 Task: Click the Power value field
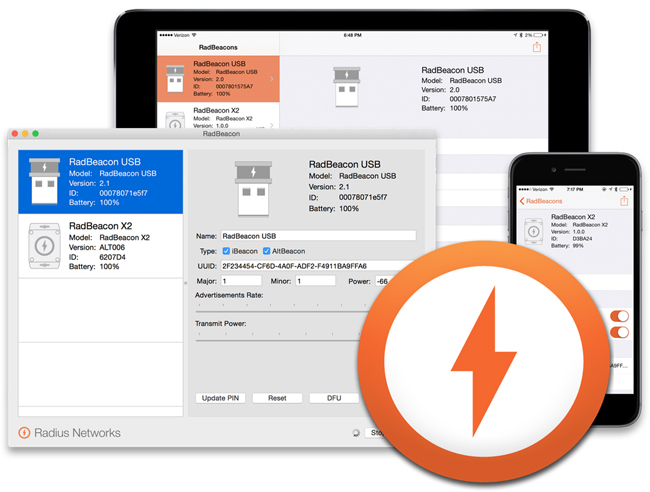[382, 281]
